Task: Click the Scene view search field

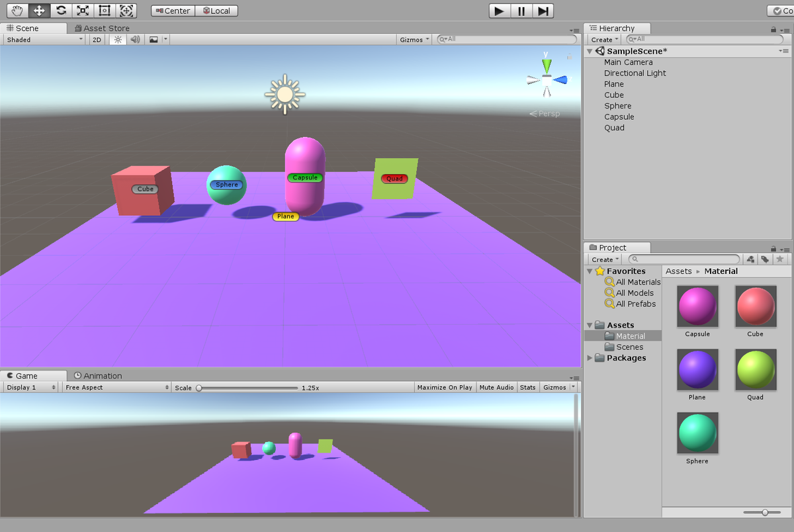Action: tap(506, 39)
